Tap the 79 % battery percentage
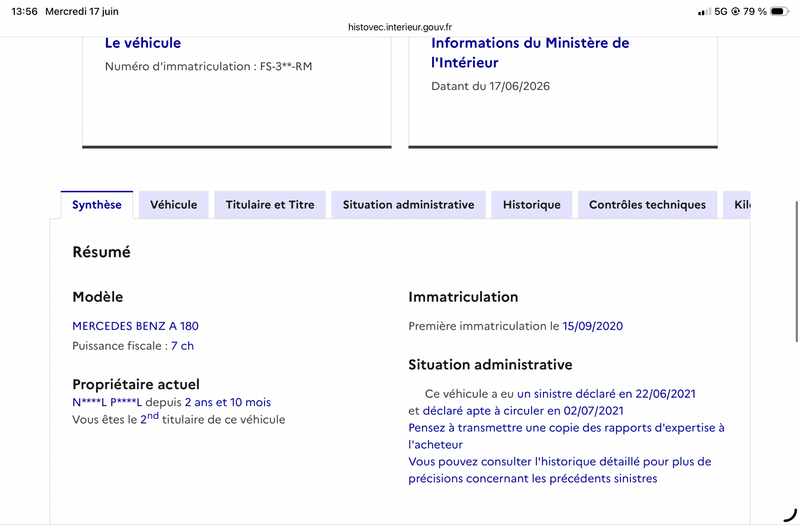 click(755, 11)
